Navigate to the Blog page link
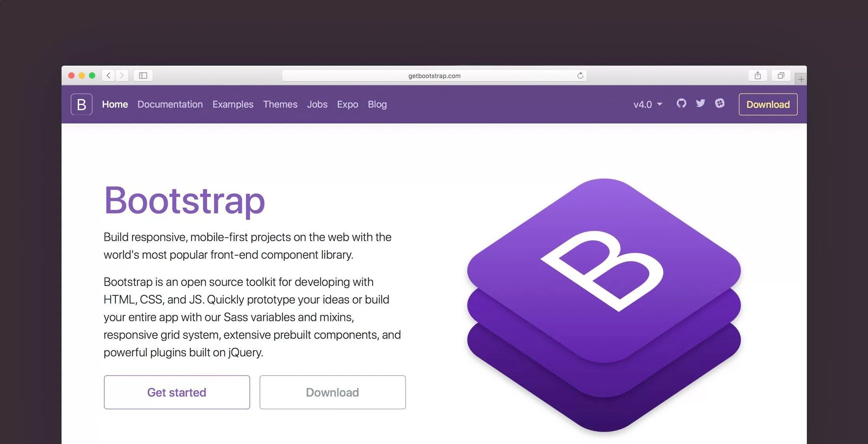The width and height of the screenshot is (868, 444). point(378,104)
